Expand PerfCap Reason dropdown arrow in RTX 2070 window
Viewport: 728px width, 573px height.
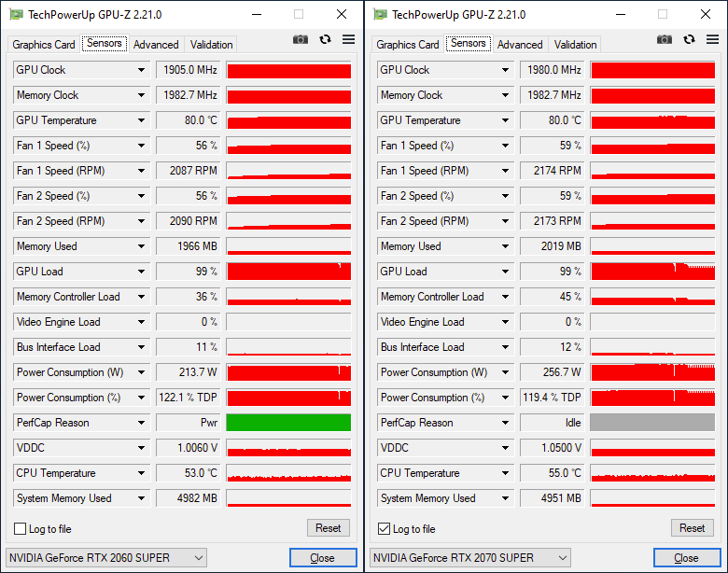506,423
